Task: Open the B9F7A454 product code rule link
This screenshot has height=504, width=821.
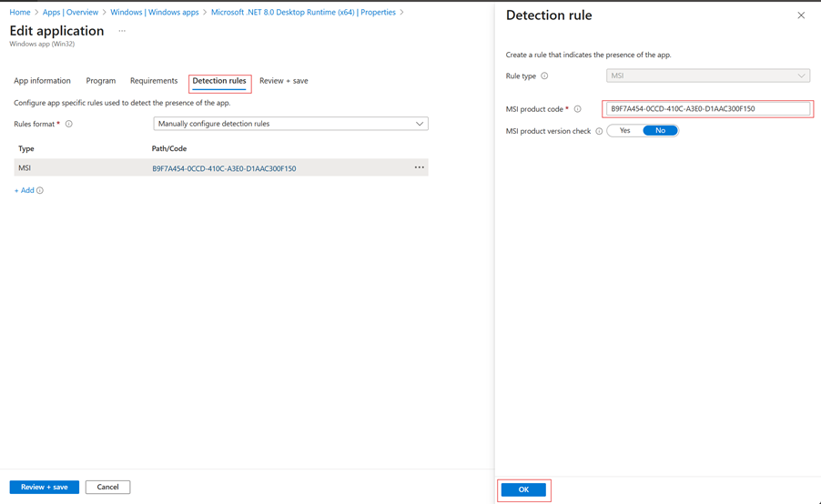Action: point(224,168)
